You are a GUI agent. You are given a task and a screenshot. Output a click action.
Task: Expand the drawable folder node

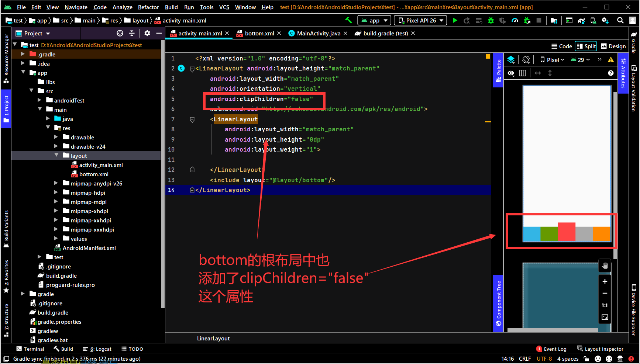tap(56, 137)
